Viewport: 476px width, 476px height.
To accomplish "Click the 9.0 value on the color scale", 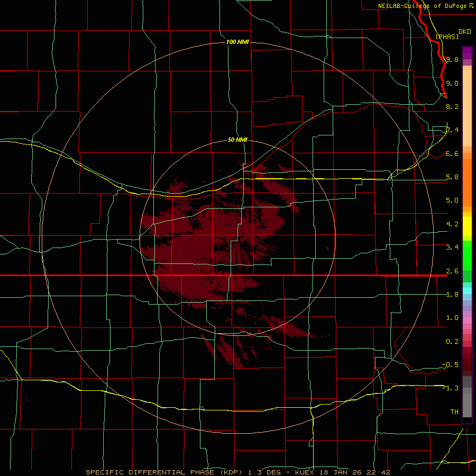I will point(452,83).
